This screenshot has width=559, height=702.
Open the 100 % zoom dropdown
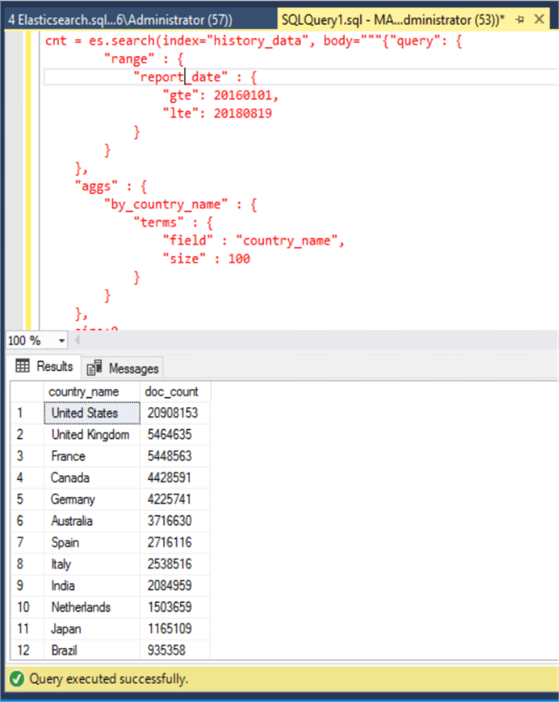[62, 341]
